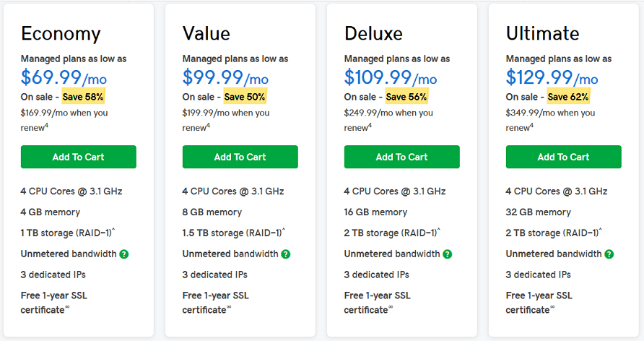Viewport: 644px width, 341px height.
Task: Click the Economy renewal footnote 4 superscript
Action: click(46, 125)
